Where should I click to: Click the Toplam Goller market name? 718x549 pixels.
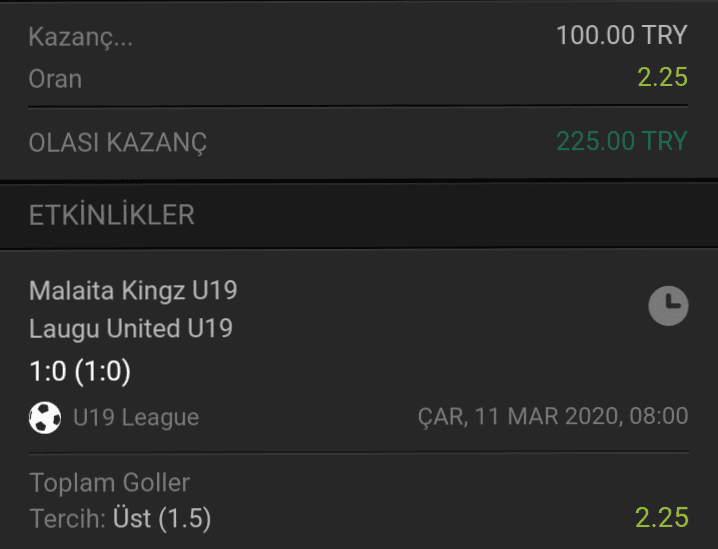109,483
